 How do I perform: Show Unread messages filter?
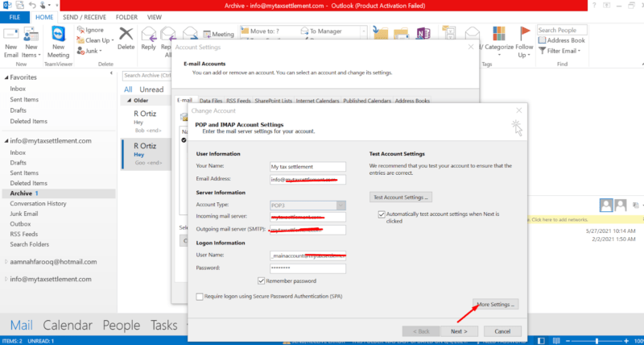pyautogui.click(x=151, y=89)
